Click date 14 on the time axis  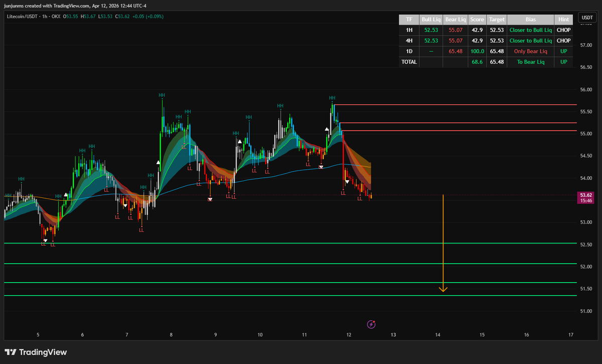[x=437, y=334]
